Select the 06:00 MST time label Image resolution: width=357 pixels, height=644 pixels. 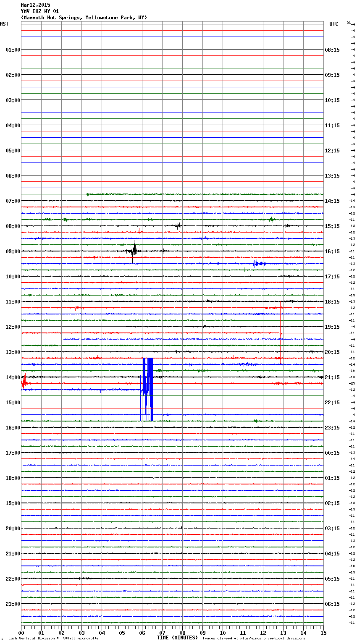click(13, 176)
